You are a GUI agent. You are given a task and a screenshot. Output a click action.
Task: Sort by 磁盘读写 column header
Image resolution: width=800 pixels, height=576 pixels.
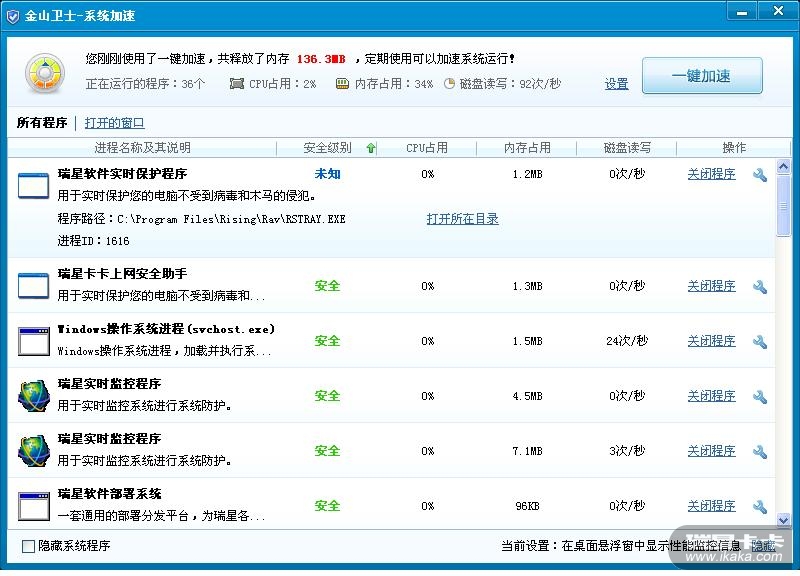coord(627,148)
